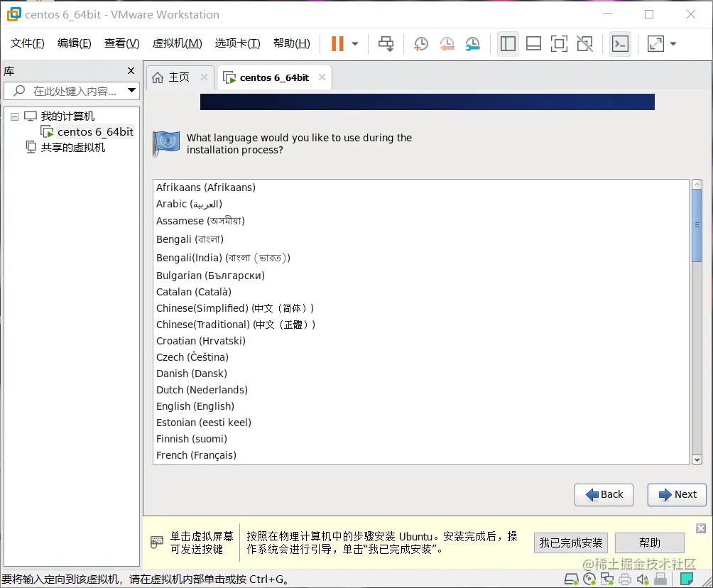This screenshot has height=588, width=713.
Task: Click the Next button
Action: [677, 495]
